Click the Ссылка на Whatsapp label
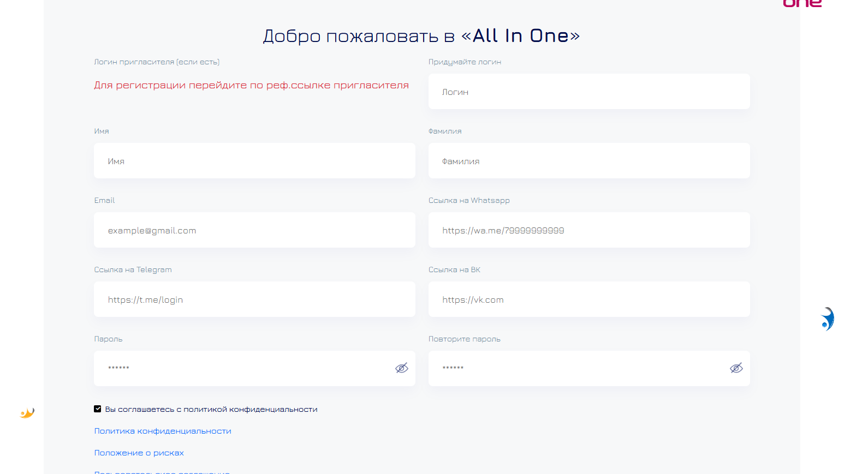The height and width of the screenshot is (474, 868). click(469, 200)
